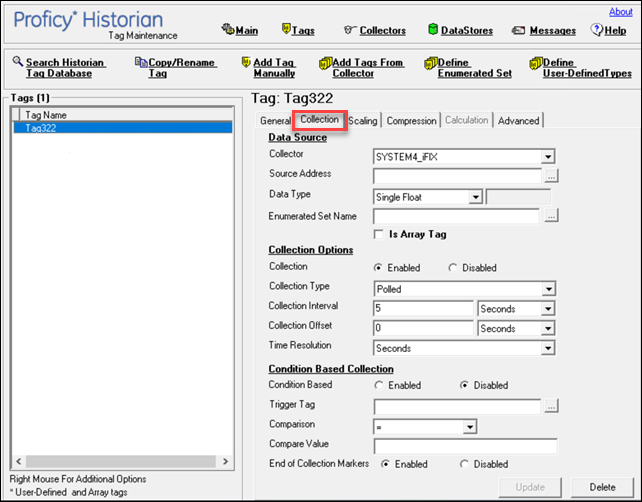Select Tag322 in the tag list
This screenshot has width=642, height=502.
point(123,128)
